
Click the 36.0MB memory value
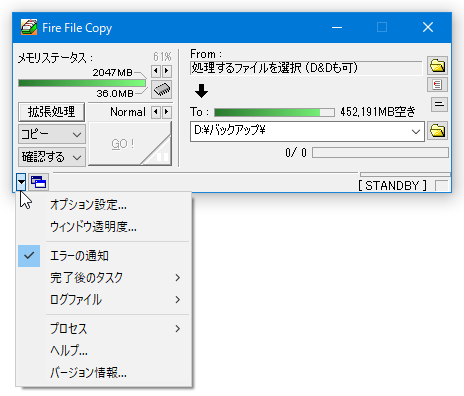115,93
